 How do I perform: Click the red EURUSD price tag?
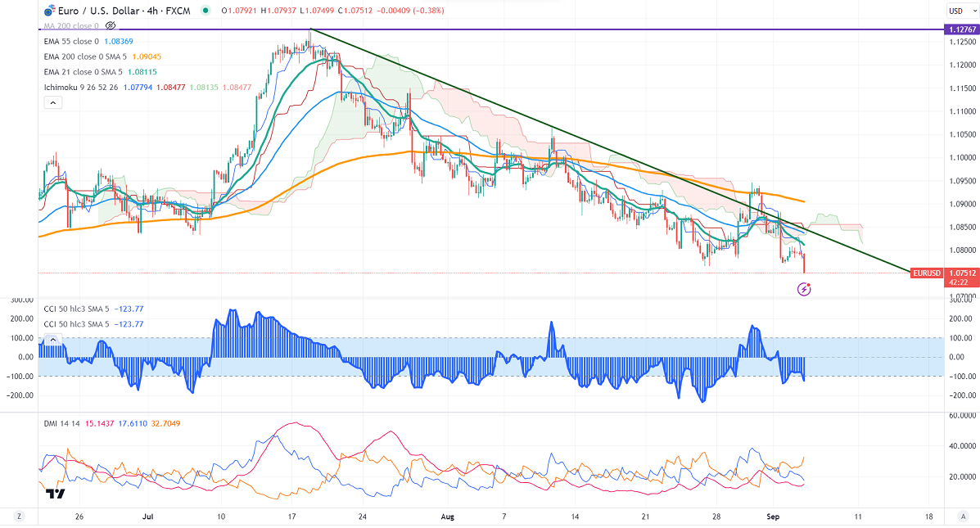pos(926,273)
